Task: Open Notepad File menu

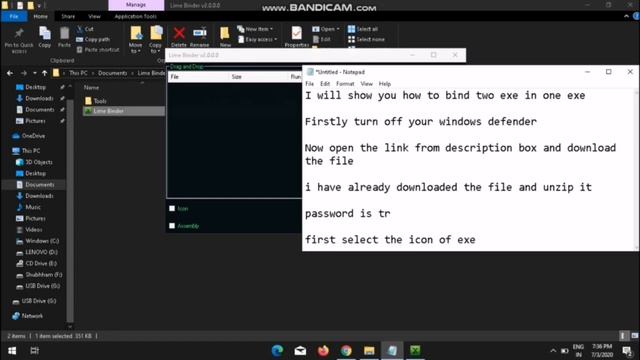Action: [x=310, y=84]
